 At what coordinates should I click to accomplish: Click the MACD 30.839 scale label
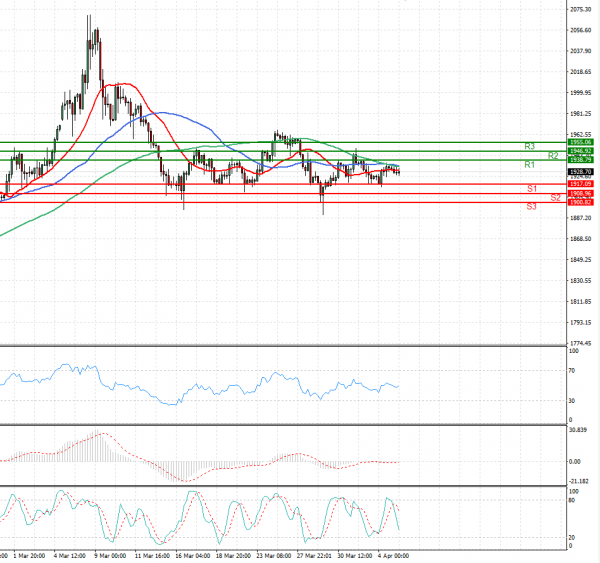578,430
